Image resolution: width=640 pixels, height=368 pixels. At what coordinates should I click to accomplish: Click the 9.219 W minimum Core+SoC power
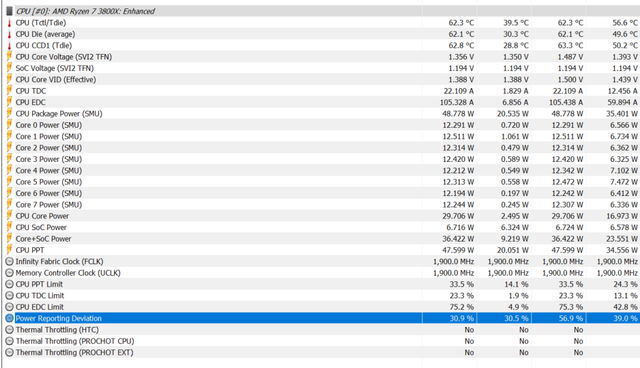(515, 239)
